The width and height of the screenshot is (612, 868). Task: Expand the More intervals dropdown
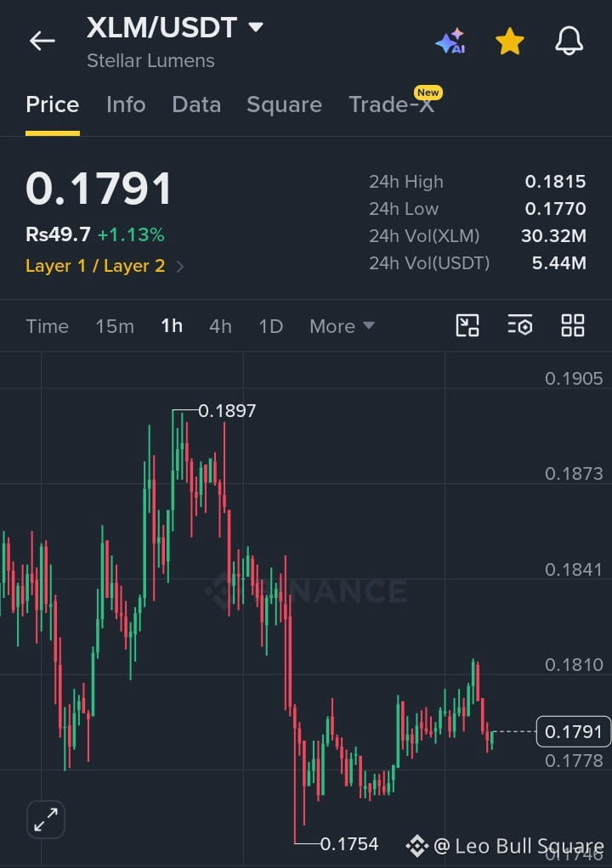point(342,327)
